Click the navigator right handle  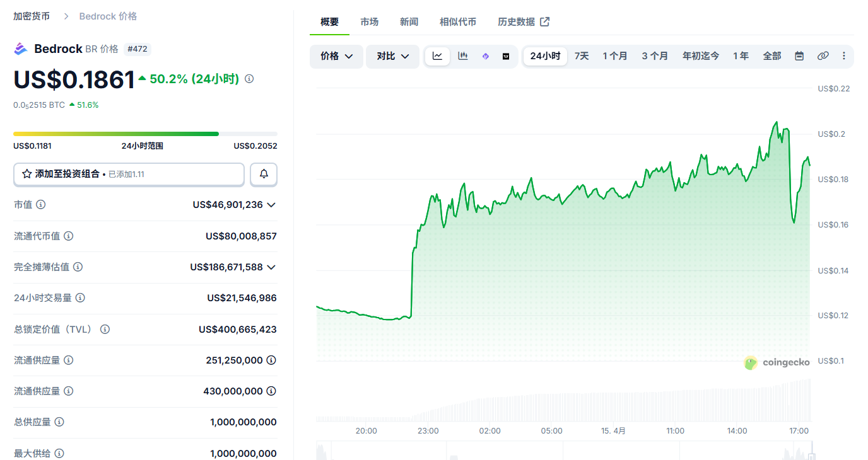click(x=812, y=456)
